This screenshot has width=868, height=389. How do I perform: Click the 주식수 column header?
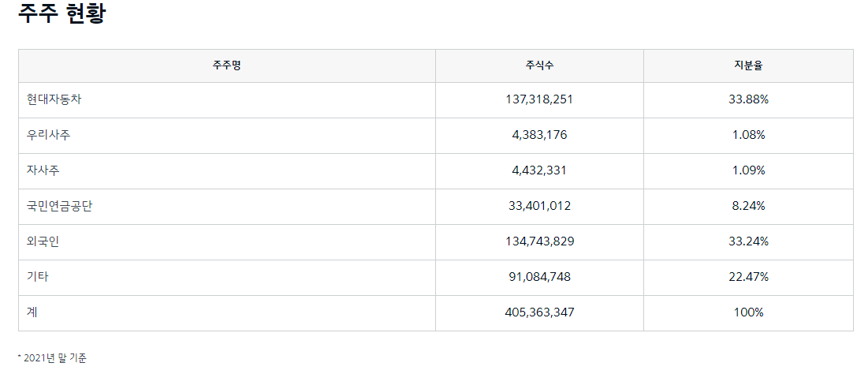(x=539, y=65)
